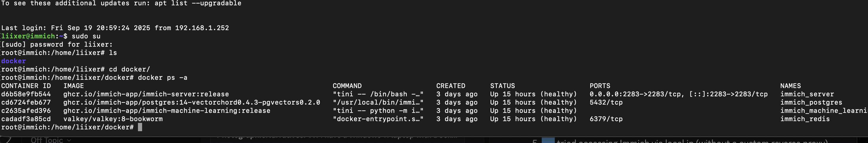Click the immich_redis container name
The height and width of the screenshot is (143, 868).
(x=805, y=119)
